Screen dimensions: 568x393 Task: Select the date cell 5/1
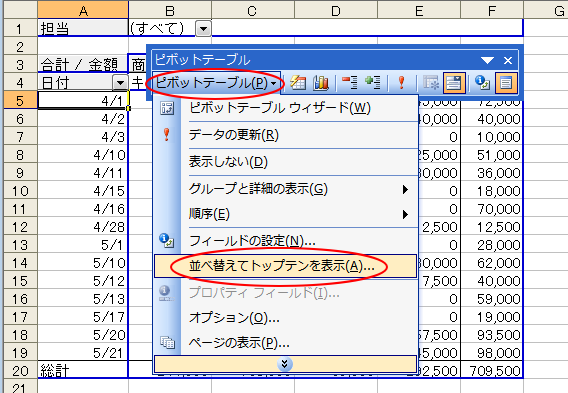(x=83, y=245)
